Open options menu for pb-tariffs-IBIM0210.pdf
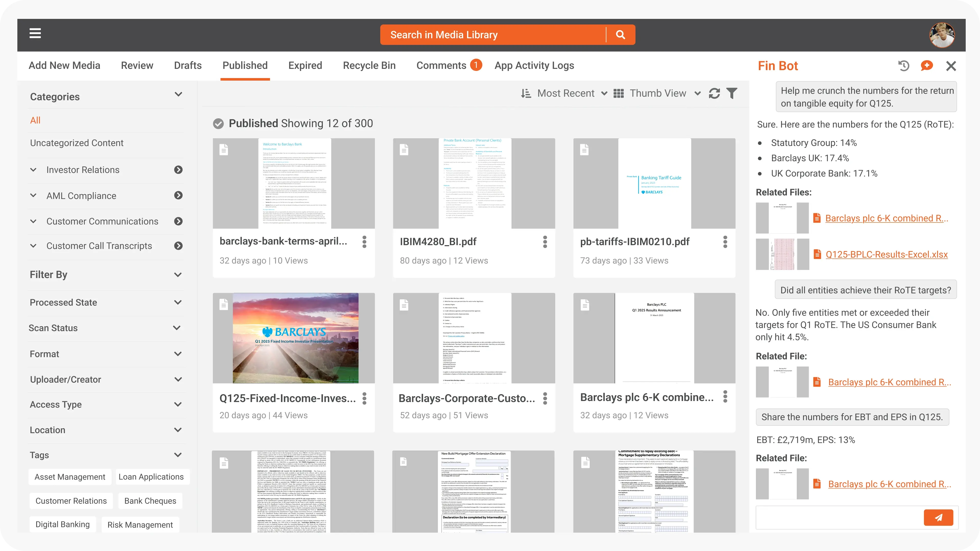The width and height of the screenshot is (980, 551). (725, 242)
